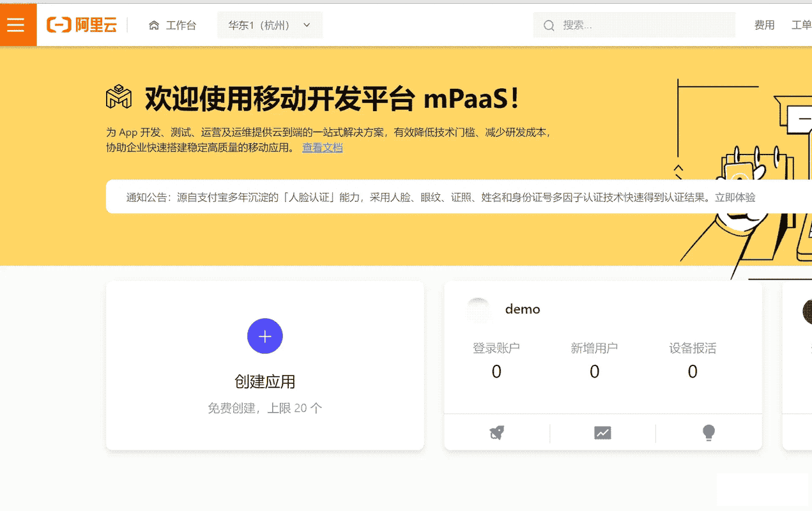Image resolution: width=812 pixels, height=511 pixels.
Task: Open the demo app name
Action: (x=523, y=309)
